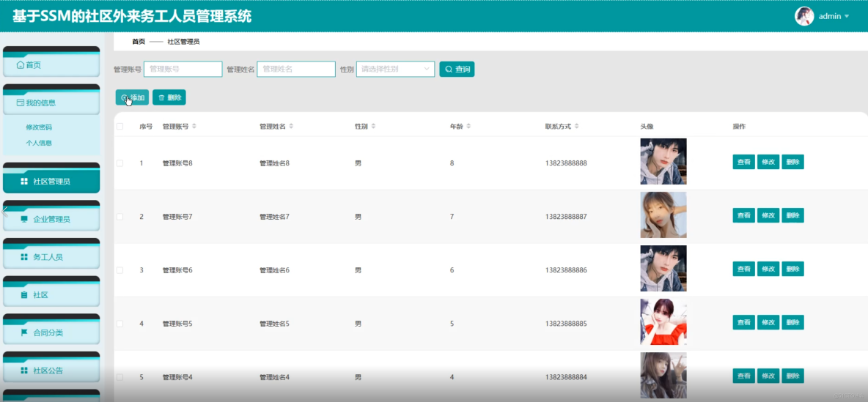Click 查看 for 管理账号4 row

pos(744,376)
